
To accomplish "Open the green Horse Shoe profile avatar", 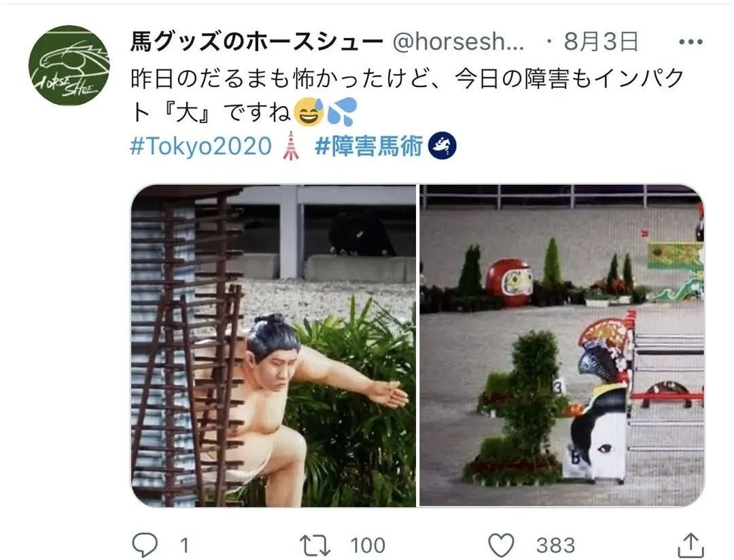I will [x=69, y=65].
